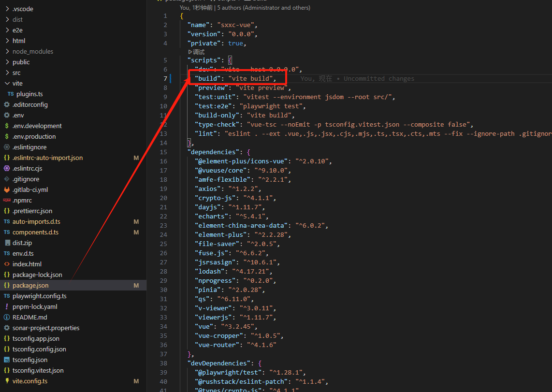Click the zip archive icon next to dist.zip
The width and height of the screenshot is (552, 392).
point(7,243)
